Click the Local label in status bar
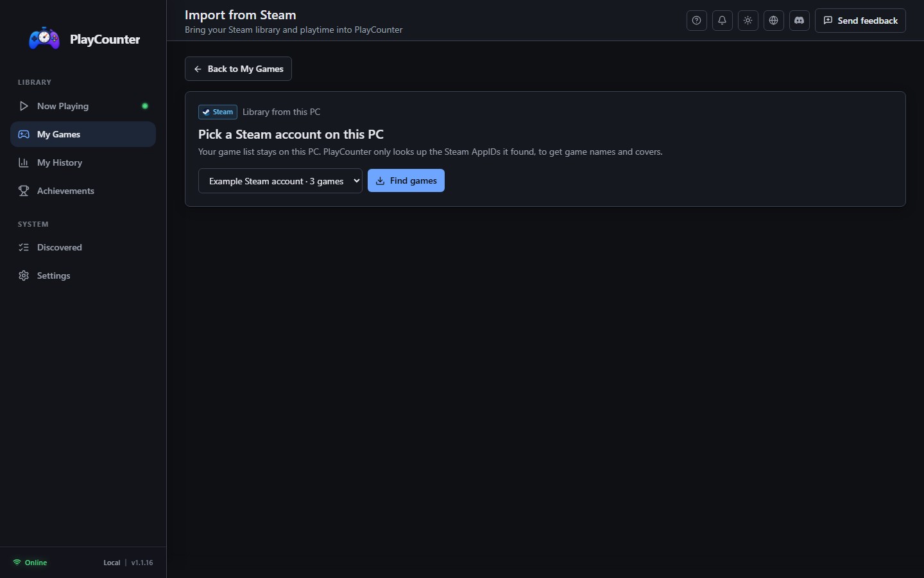The width and height of the screenshot is (924, 578). [x=112, y=563]
